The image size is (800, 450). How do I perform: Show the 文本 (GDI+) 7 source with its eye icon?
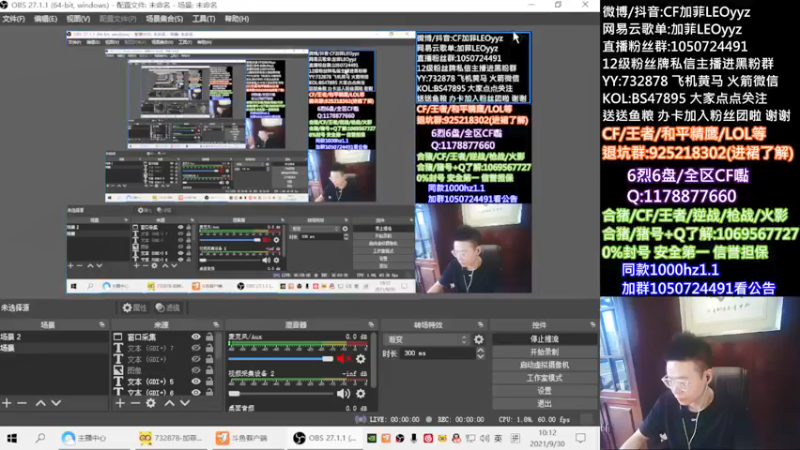pyautogui.click(x=195, y=348)
